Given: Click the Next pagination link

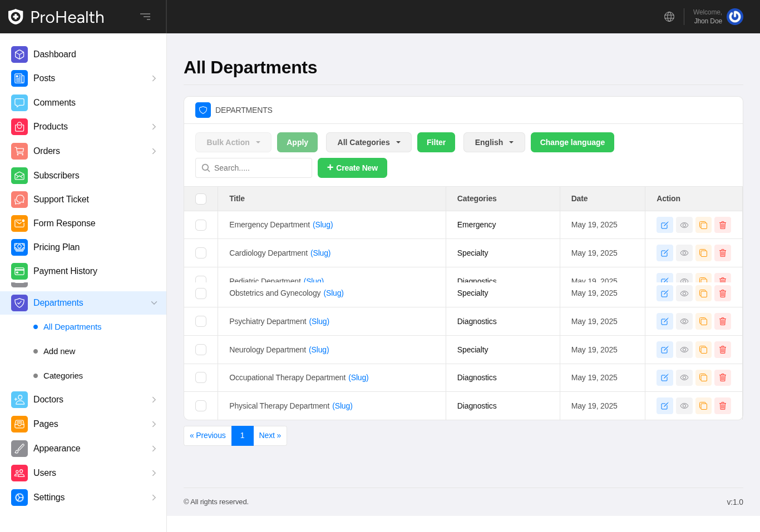Looking at the screenshot, I should [270, 436].
